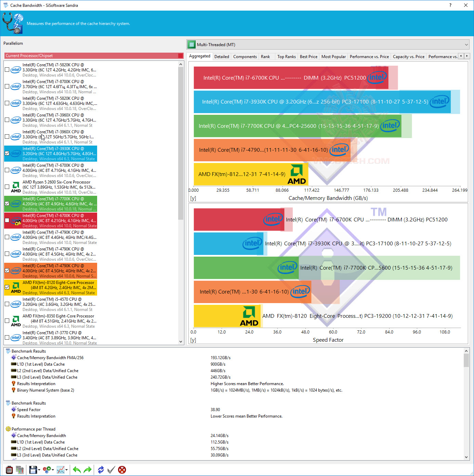Click the Performance per Thread section icon
Viewport: 474px width, 476px height.
point(8,429)
